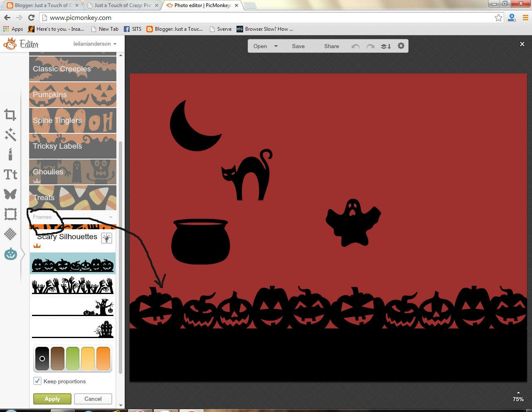Open the Halloween themes pumpkin icon
Screen dimensions: 532x412
click(10, 254)
